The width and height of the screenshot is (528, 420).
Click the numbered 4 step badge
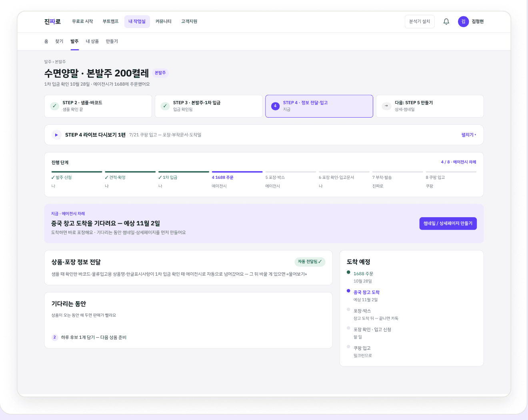click(x=275, y=106)
